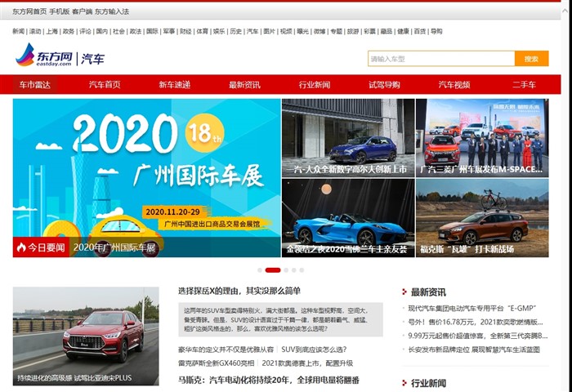Open the 手机版 link in top bar
572x392 pixels.
(60, 11)
